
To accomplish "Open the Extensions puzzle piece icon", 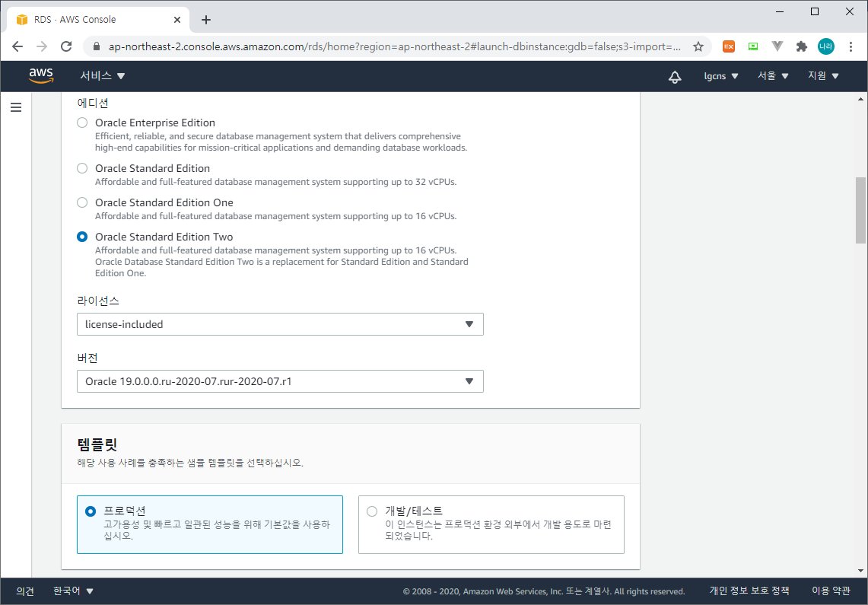I will coord(802,46).
